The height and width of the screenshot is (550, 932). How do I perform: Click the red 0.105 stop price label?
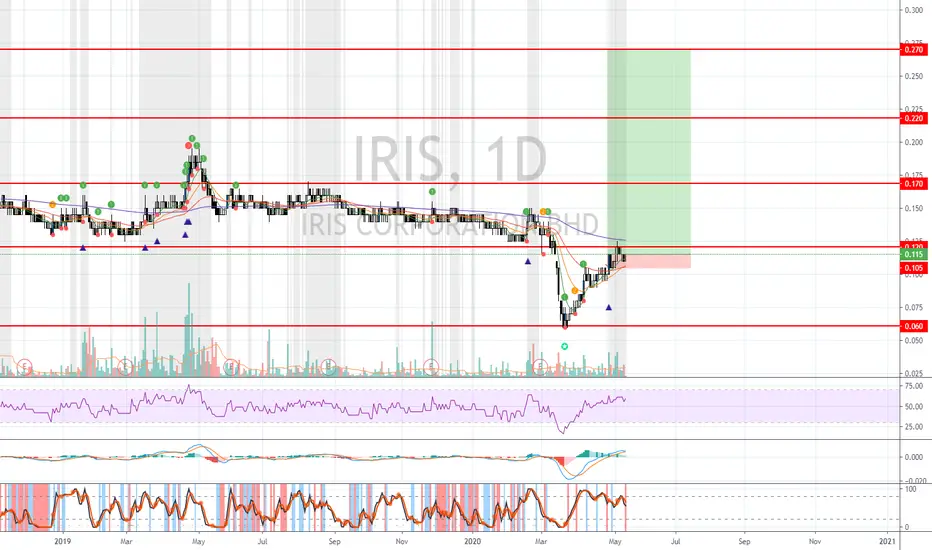(914, 268)
